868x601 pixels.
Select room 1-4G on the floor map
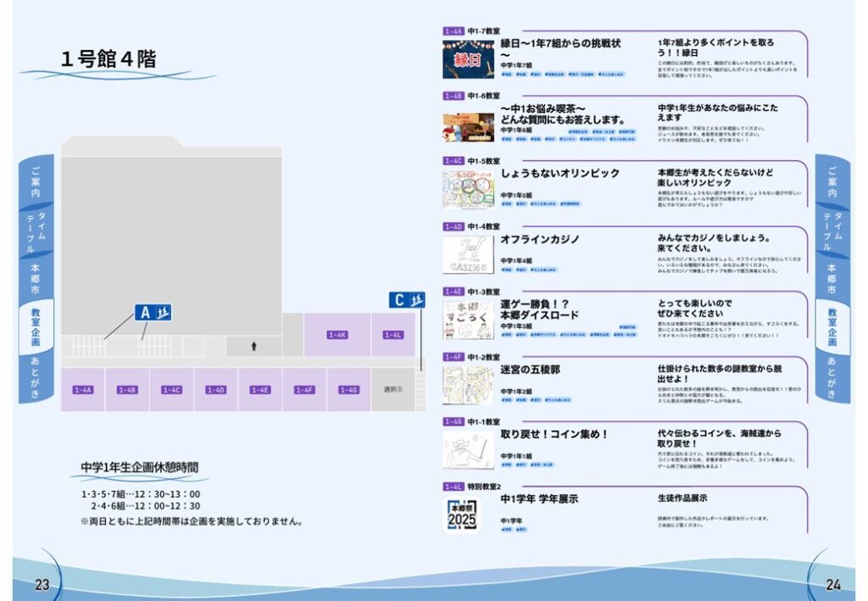tap(348, 390)
